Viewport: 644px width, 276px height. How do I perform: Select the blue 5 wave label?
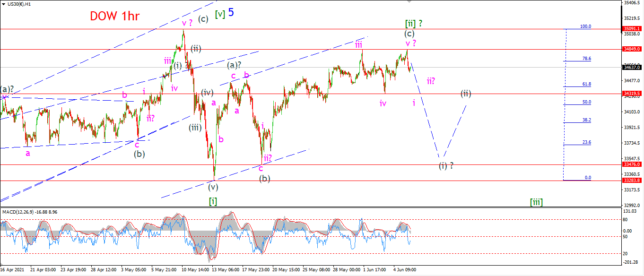[231, 12]
